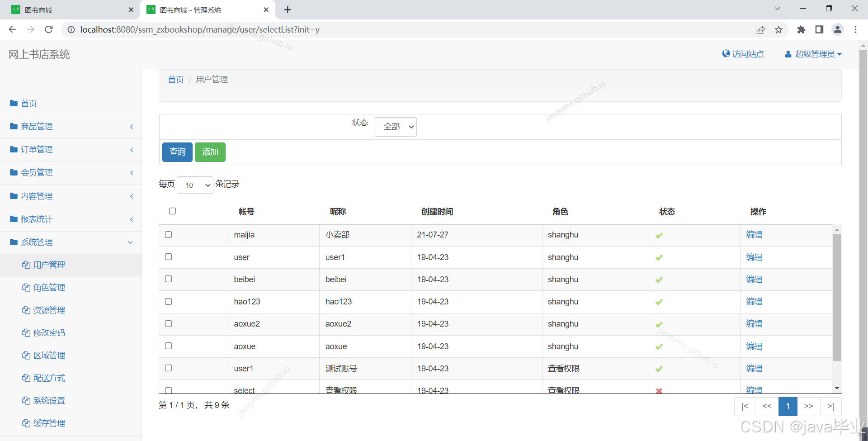Screen dimensions: 868x441
Task: Bookmark this page with the star icon
Action: coord(778,29)
